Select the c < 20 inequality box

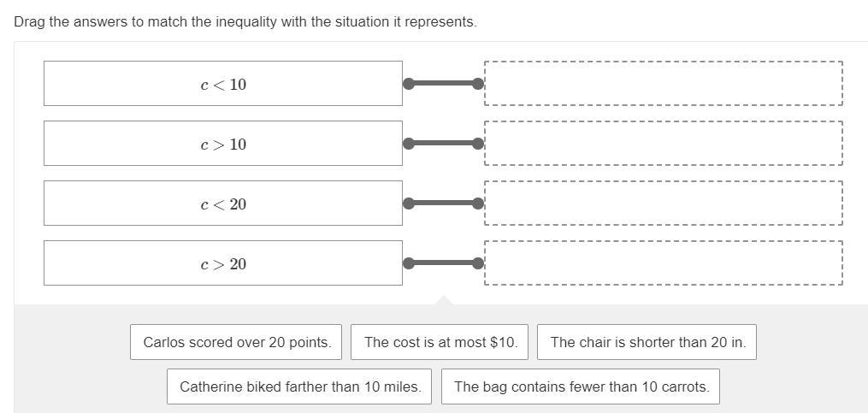[223, 204]
